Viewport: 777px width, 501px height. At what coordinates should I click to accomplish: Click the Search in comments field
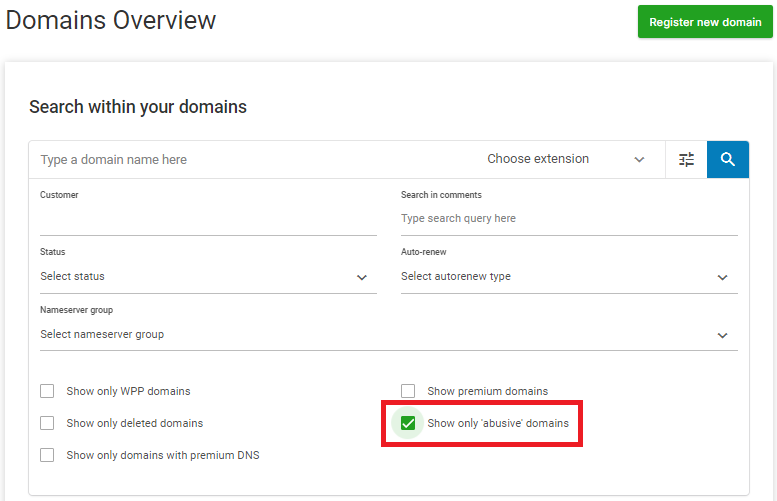click(x=569, y=219)
